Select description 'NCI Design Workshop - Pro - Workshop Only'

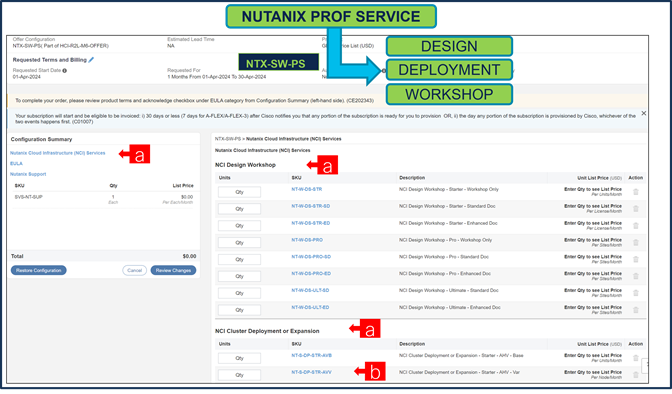coord(446,240)
